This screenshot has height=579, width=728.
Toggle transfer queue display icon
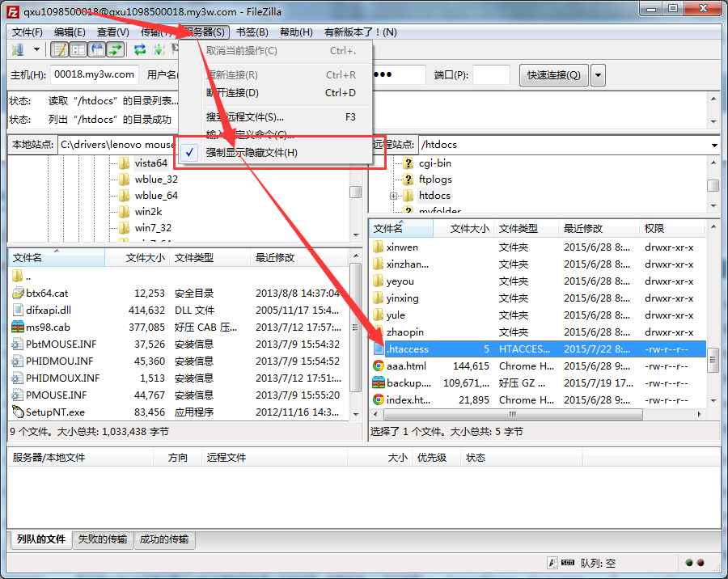pos(116,50)
